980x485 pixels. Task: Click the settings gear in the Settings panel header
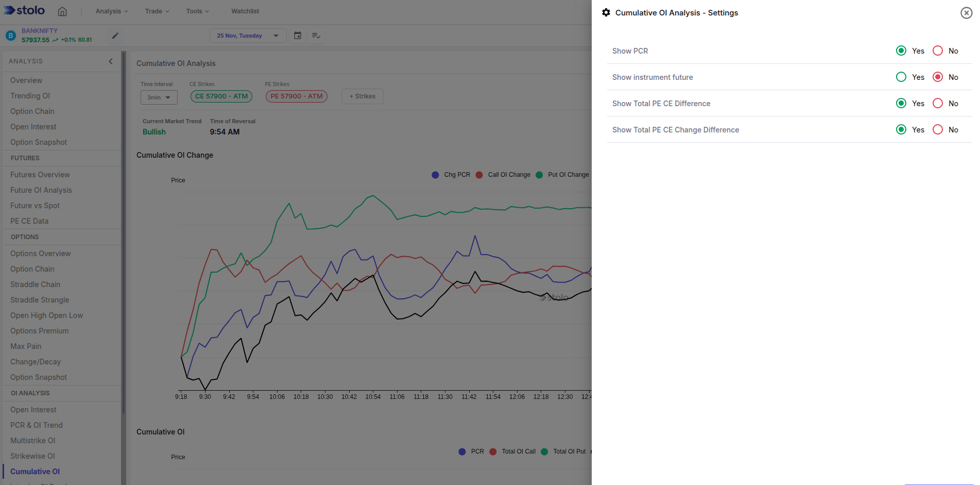click(x=606, y=12)
